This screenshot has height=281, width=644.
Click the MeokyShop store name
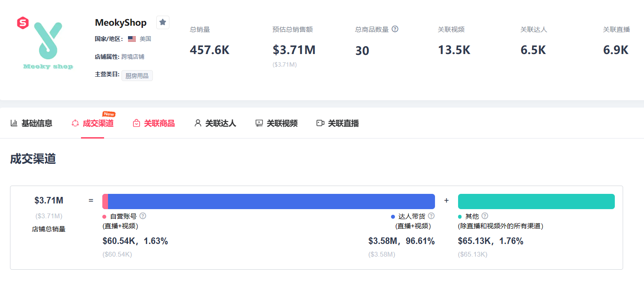[x=121, y=23]
